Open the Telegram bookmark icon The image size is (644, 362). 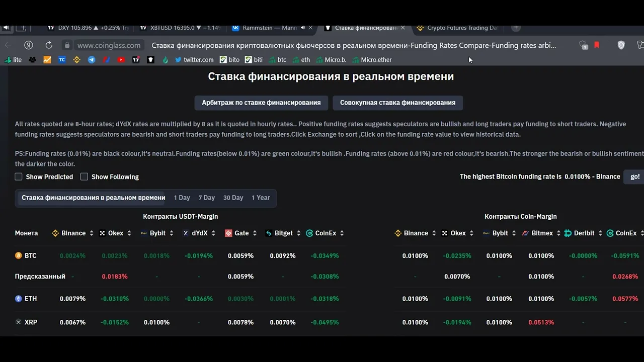coord(92,59)
